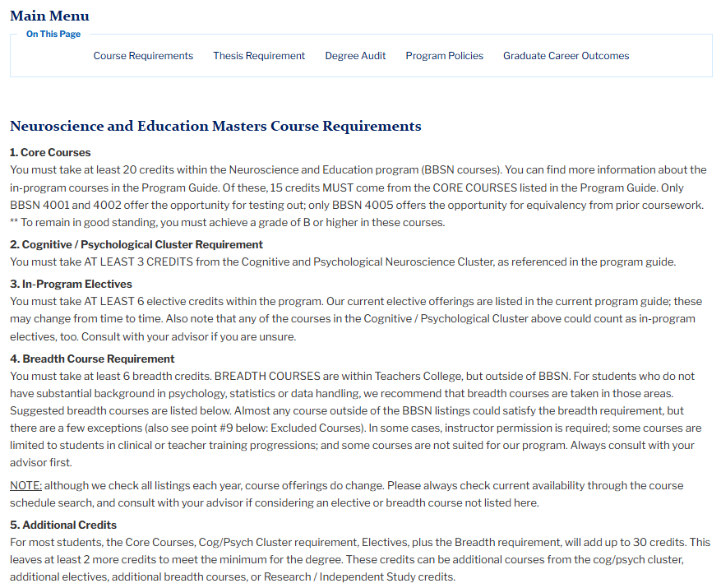This screenshot has width=721, height=588.
Task: Select the Main Menu heading
Action: (x=49, y=16)
